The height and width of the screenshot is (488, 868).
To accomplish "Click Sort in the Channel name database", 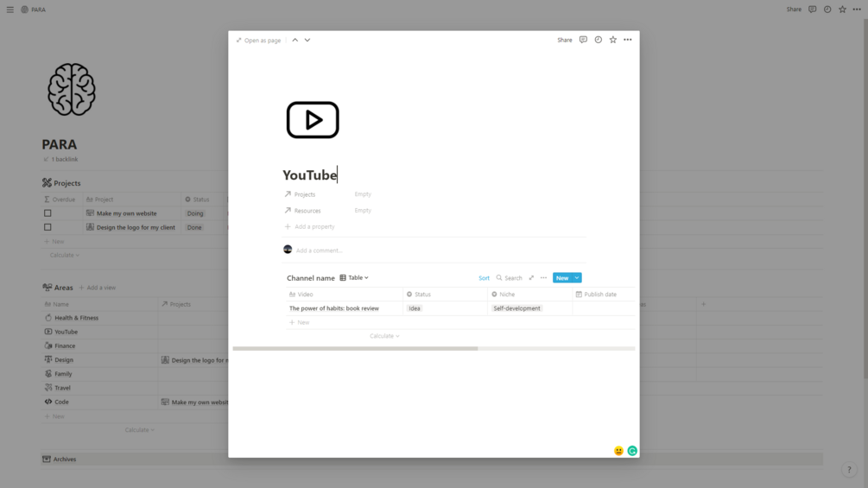I will coord(484,278).
